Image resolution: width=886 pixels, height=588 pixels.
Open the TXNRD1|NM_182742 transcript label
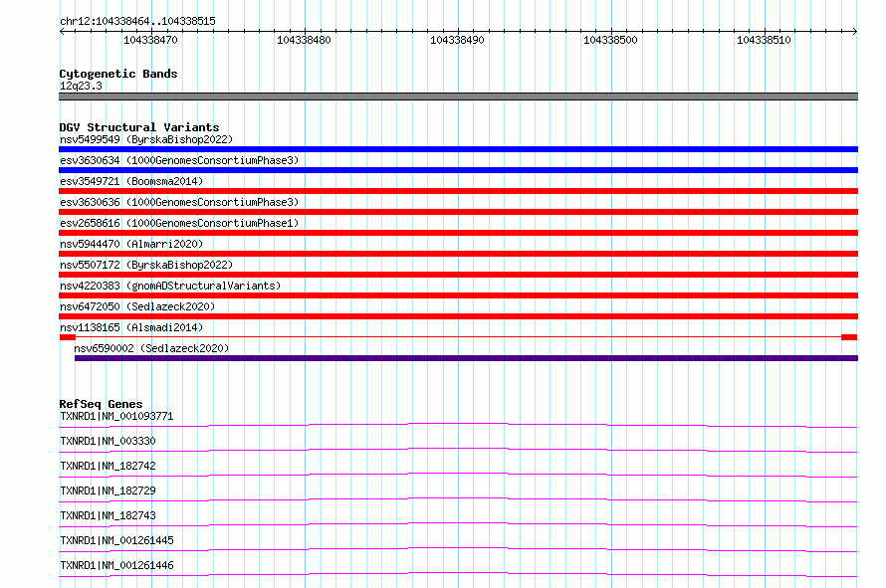pyautogui.click(x=108, y=466)
